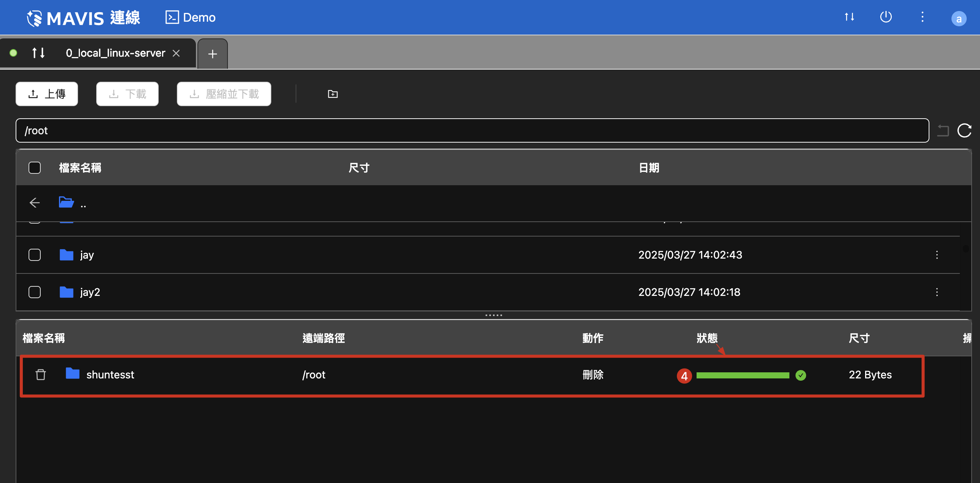Open the header vertical dots menu
The image size is (980, 483).
tap(922, 17)
